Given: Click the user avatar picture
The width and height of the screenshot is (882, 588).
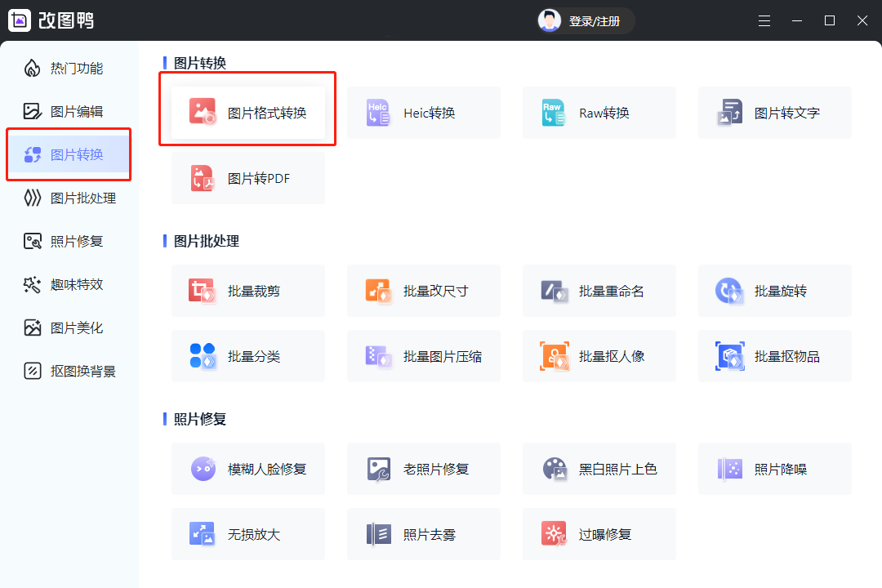Looking at the screenshot, I should coord(550,20).
